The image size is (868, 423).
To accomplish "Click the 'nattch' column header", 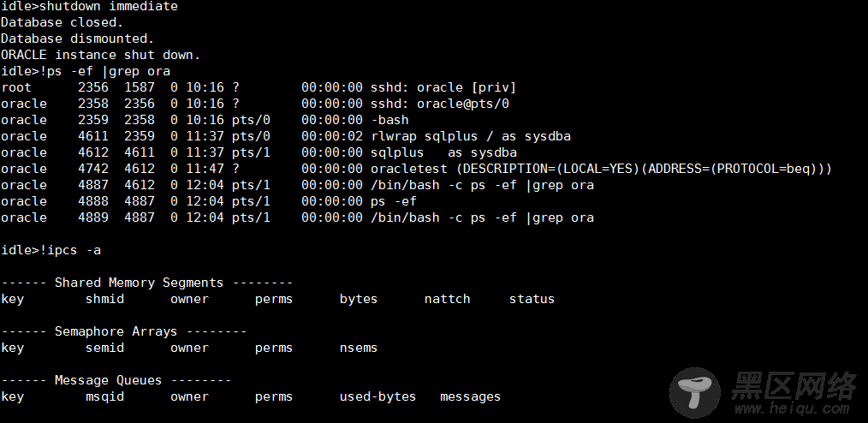I will 448,299.
